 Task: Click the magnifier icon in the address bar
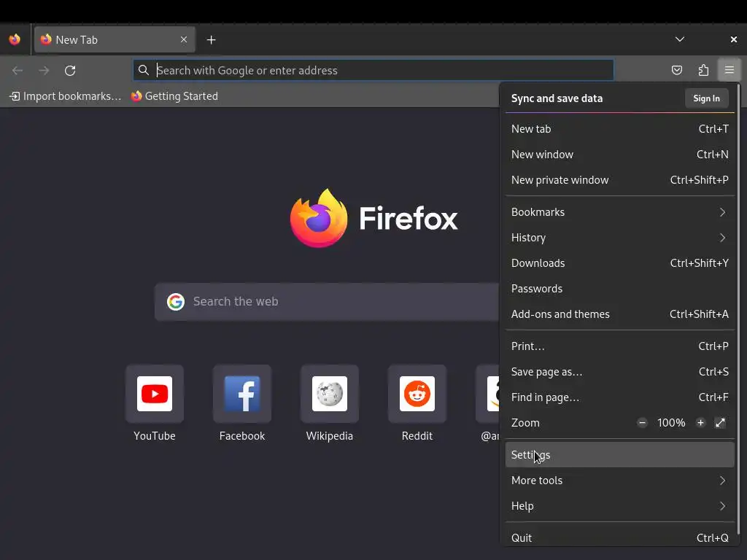coord(144,71)
